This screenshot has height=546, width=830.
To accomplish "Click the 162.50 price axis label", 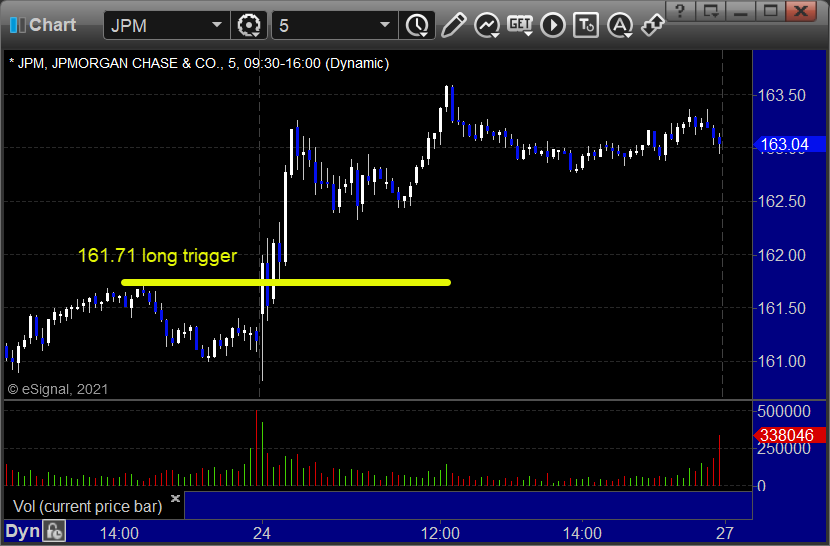I will coord(781,201).
